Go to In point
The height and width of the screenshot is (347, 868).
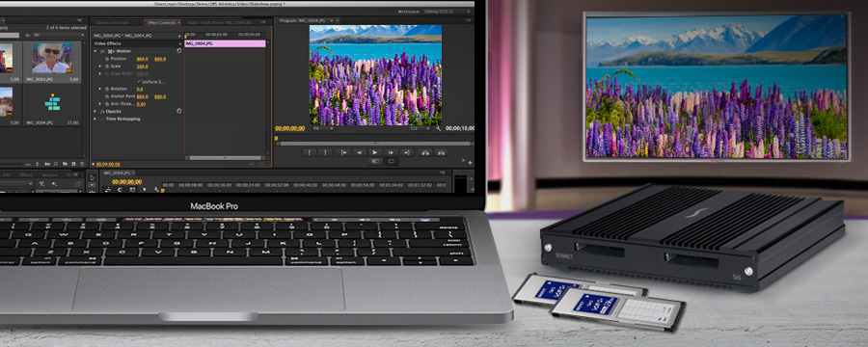(343, 152)
